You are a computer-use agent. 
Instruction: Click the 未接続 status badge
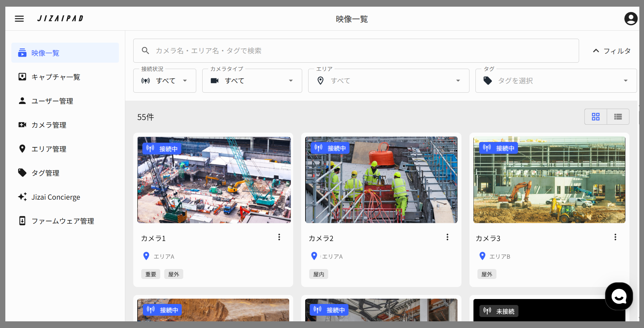point(499,311)
